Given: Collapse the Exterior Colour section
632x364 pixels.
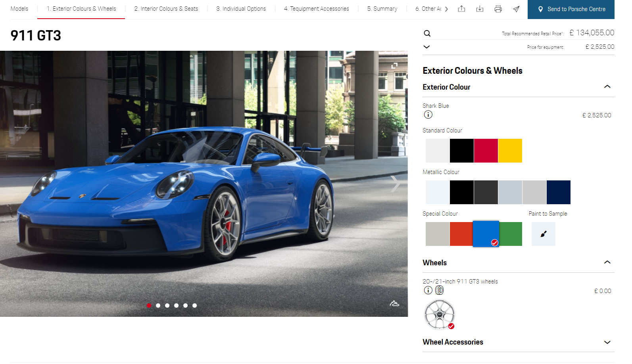Looking at the screenshot, I should [607, 86].
